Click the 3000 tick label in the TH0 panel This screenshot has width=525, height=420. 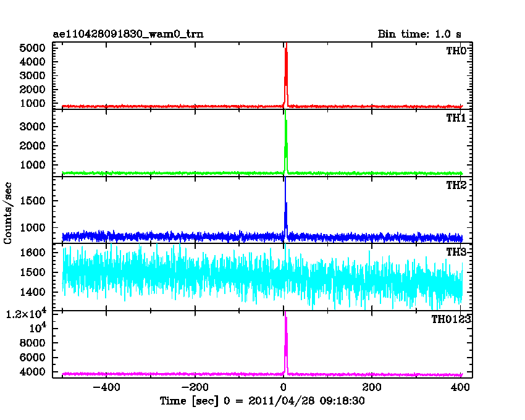pyautogui.click(x=33, y=76)
